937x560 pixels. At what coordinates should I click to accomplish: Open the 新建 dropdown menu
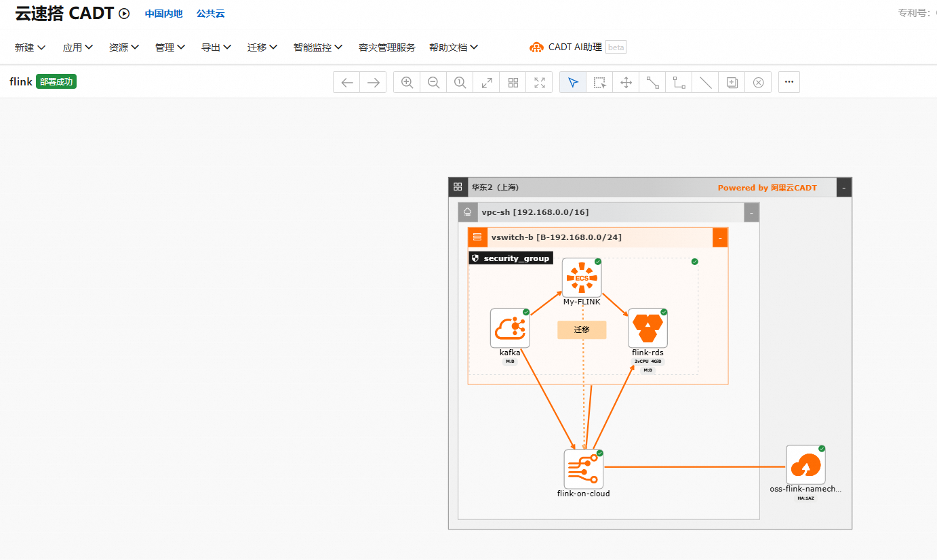click(x=31, y=47)
